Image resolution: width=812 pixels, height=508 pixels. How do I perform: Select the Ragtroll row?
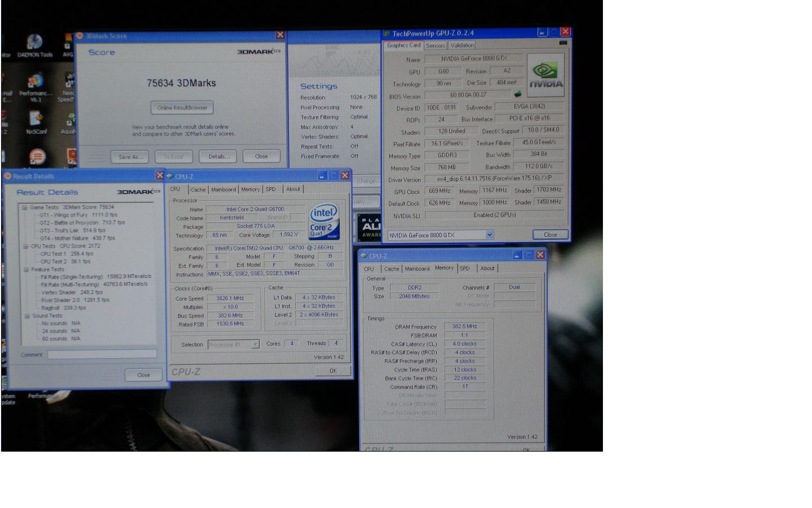(64, 308)
